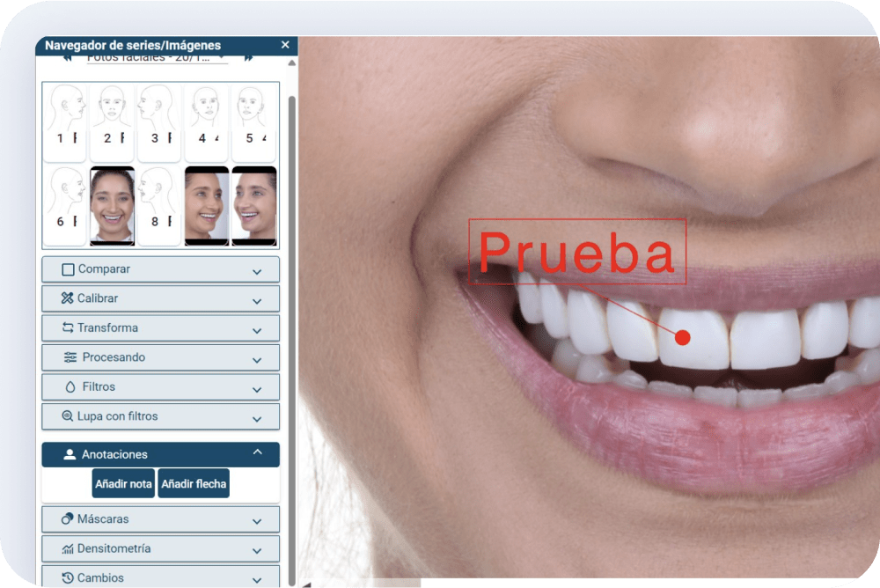Image resolution: width=880 pixels, height=588 pixels.
Task: Click the red annotation dot on the tooth
Action: click(683, 337)
